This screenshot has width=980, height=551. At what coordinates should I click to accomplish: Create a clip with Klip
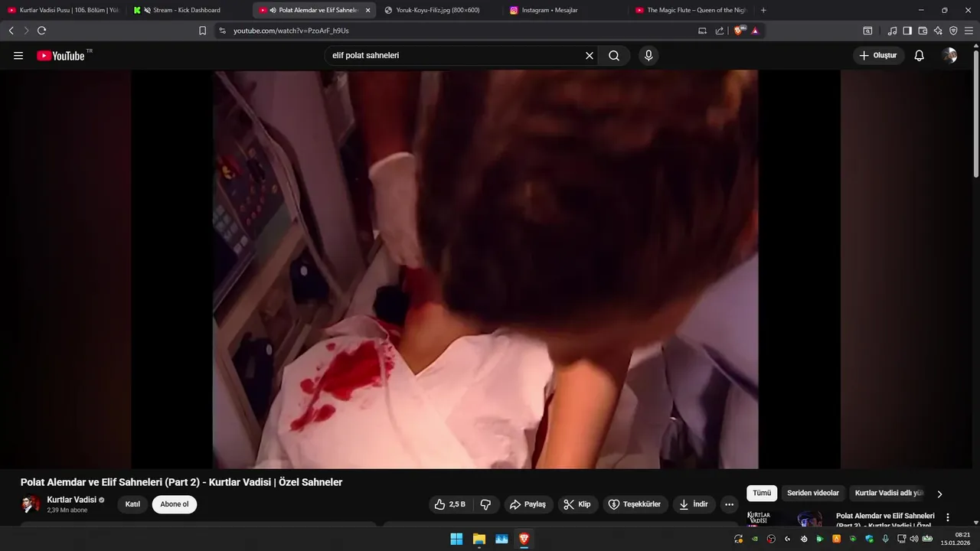pyautogui.click(x=577, y=504)
